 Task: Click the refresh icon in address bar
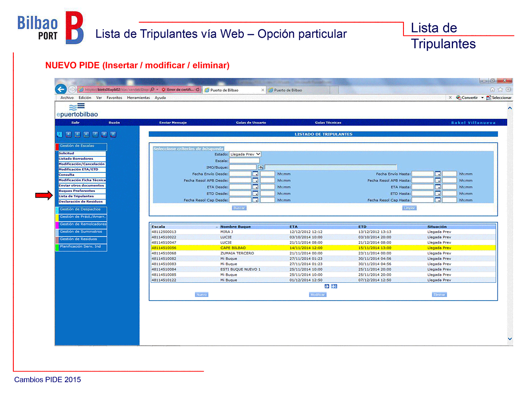[198, 90]
